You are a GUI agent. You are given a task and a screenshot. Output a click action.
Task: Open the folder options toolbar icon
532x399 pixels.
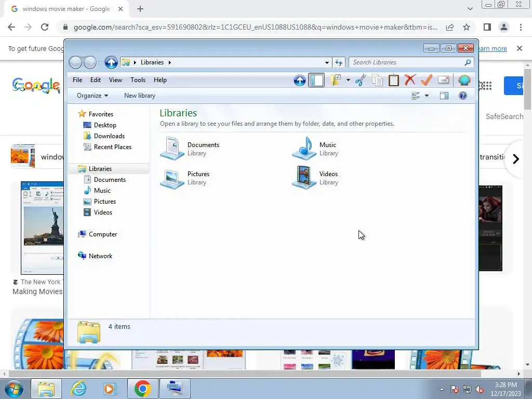[x=335, y=81]
